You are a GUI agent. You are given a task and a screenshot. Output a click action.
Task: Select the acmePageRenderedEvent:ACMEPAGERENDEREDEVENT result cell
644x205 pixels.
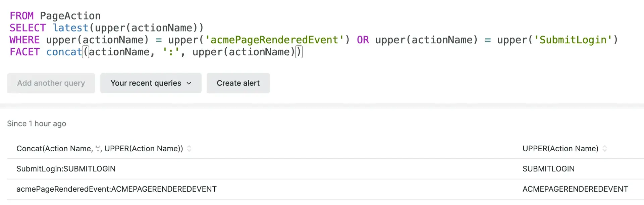[x=116, y=189]
